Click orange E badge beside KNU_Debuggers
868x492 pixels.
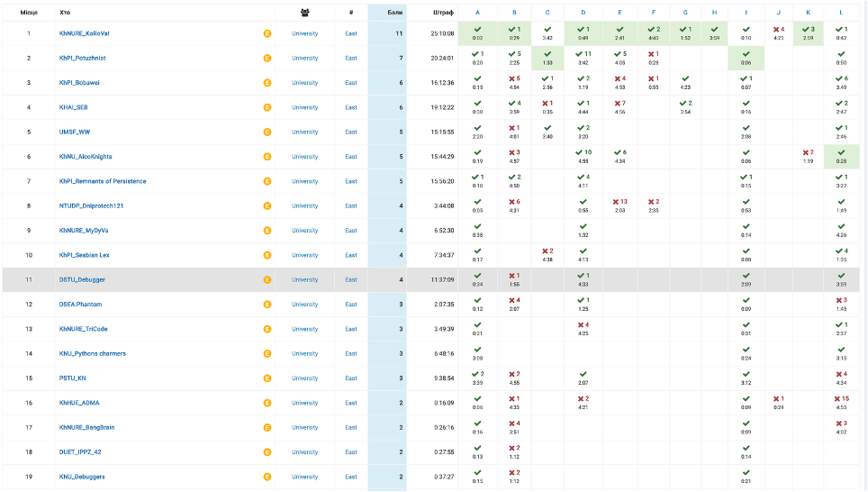coord(267,477)
